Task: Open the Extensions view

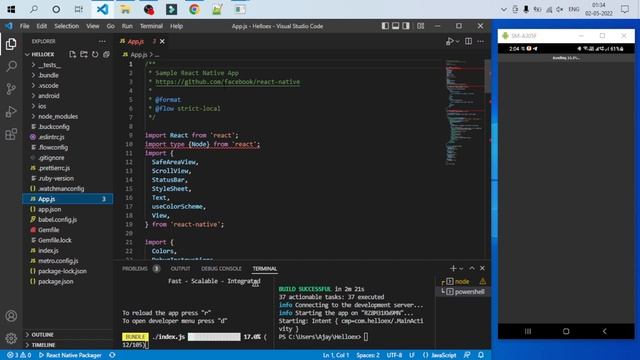Action: [x=11, y=134]
